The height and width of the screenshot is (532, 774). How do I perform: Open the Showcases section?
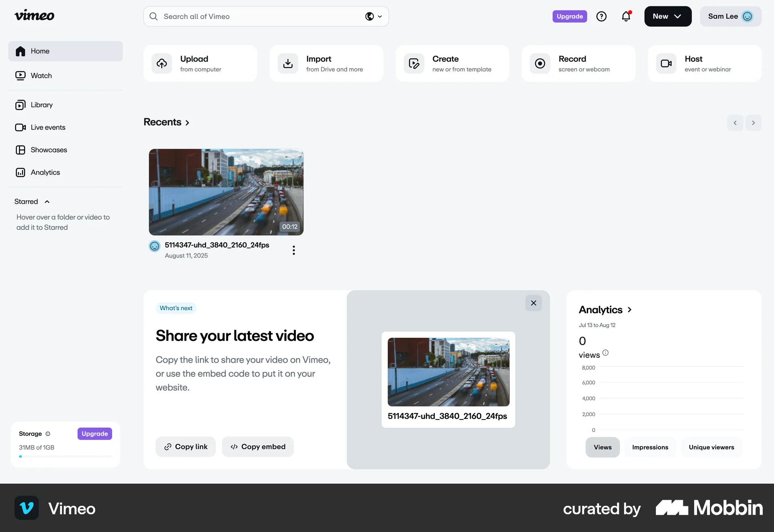pos(48,150)
